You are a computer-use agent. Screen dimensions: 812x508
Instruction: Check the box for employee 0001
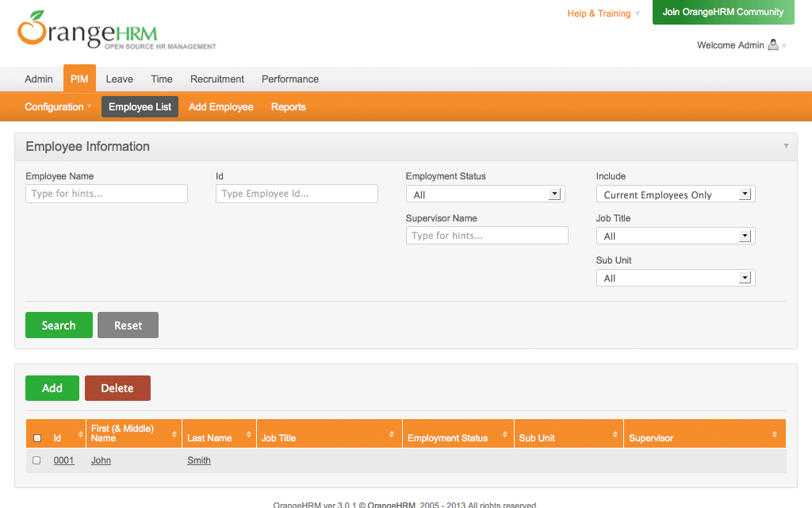36,460
